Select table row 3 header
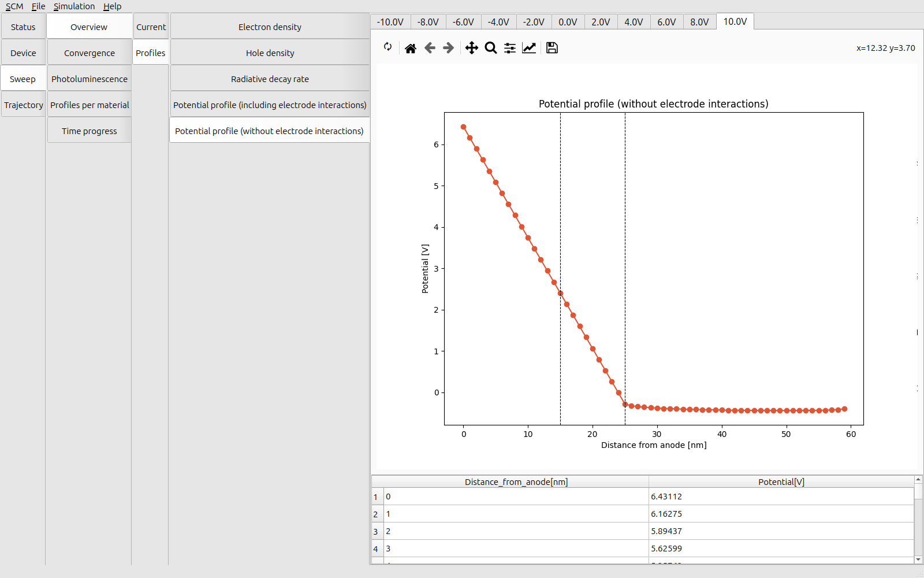924x578 pixels. 376,532
